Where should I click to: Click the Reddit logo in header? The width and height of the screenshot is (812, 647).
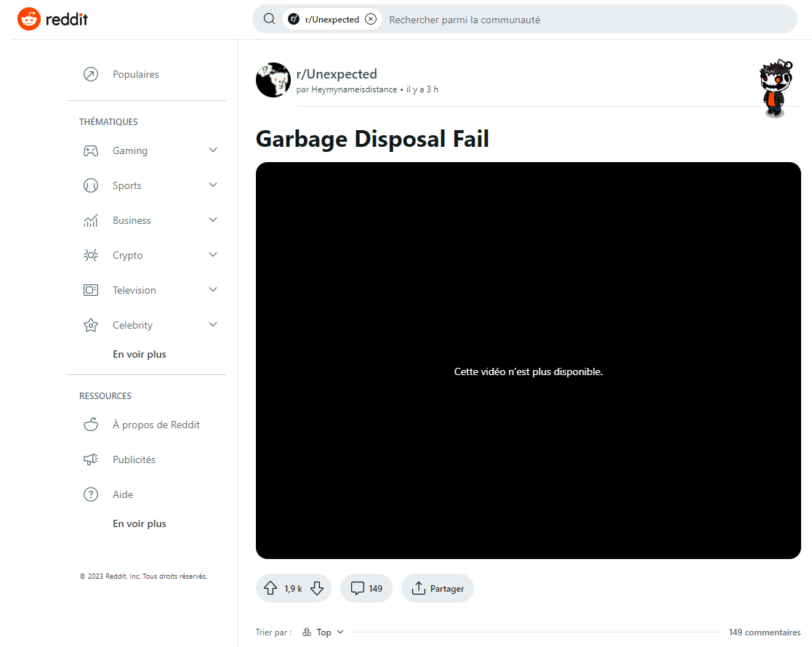pyautogui.click(x=52, y=20)
